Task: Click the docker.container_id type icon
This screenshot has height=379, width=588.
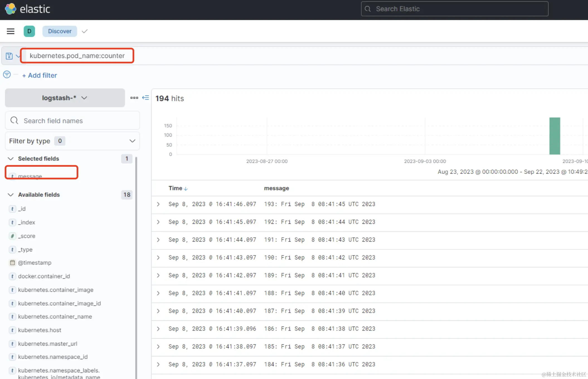Action: [12, 276]
